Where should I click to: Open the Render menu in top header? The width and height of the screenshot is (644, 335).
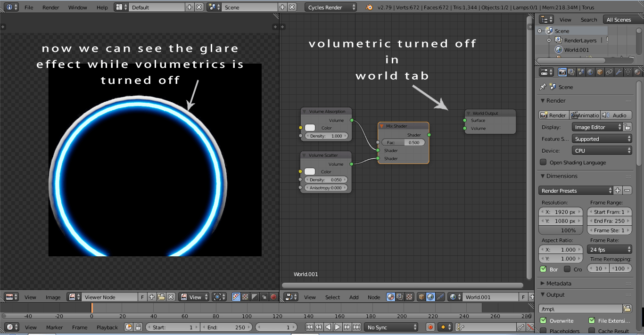click(50, 7)
